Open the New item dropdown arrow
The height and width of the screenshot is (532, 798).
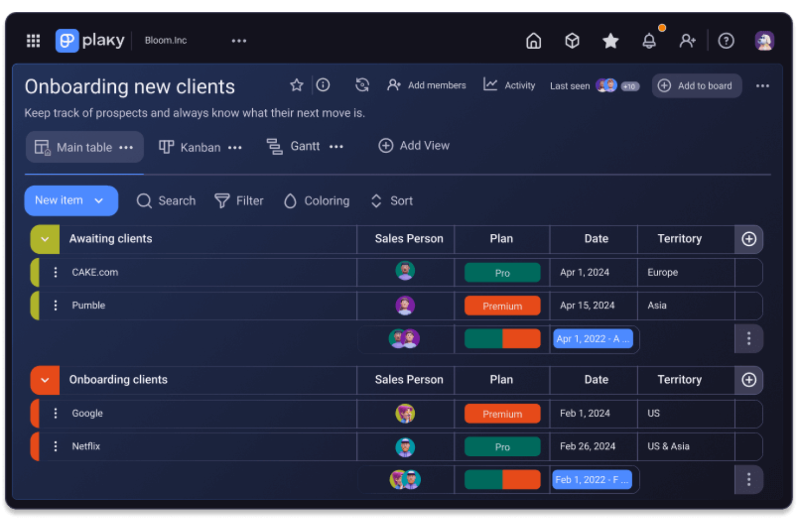coord(99,201)
